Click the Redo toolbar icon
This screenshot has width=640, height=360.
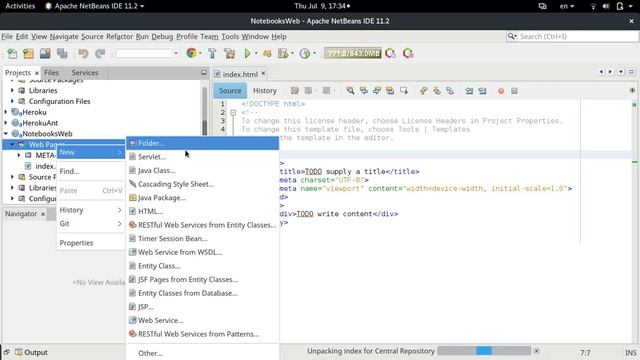100,53
